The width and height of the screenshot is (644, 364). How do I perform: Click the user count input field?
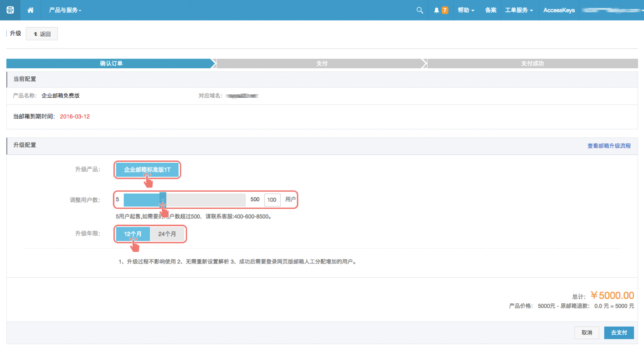pos(272,200)
